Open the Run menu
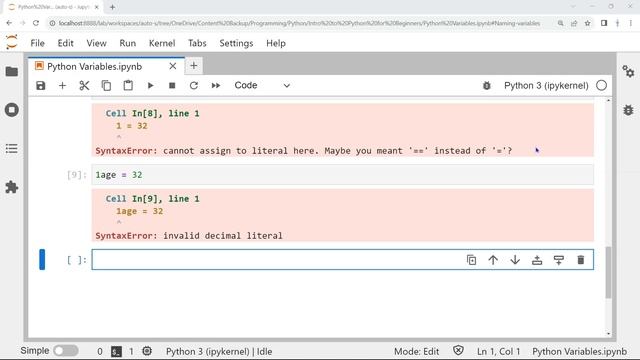Screen dimensions: 640x360 coord(127,43)
